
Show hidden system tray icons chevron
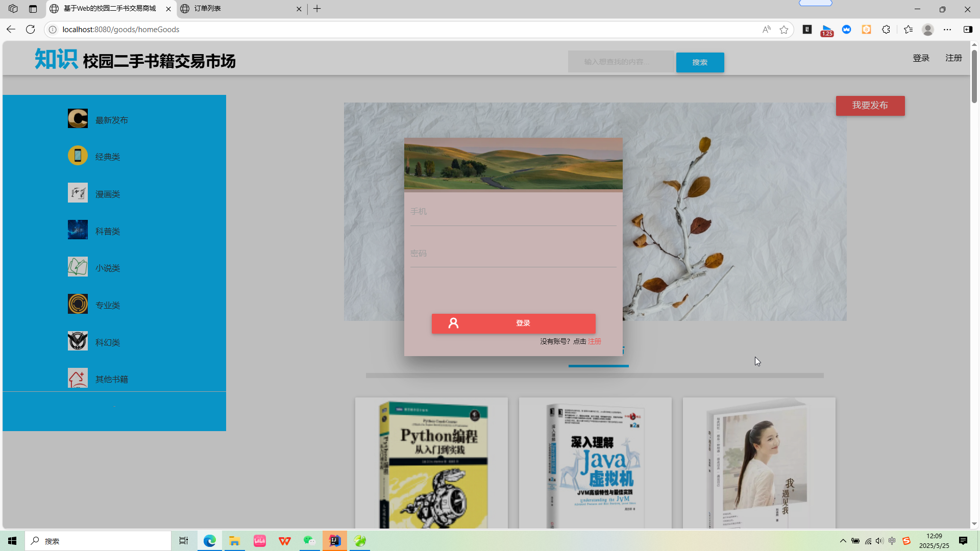(843, 541)
